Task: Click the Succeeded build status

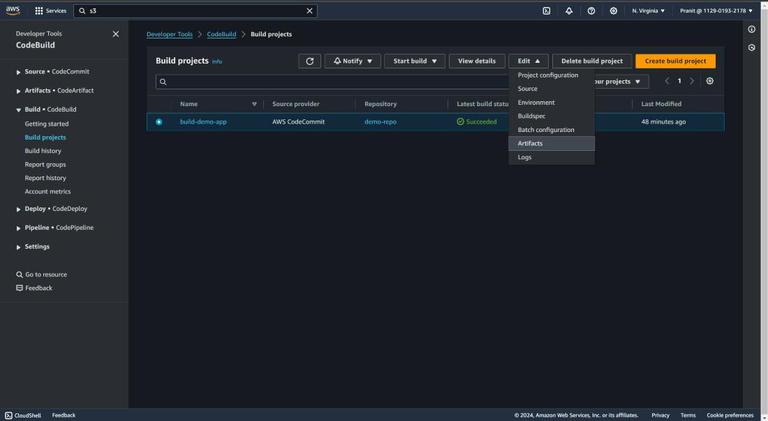Action: pos(477,122)
